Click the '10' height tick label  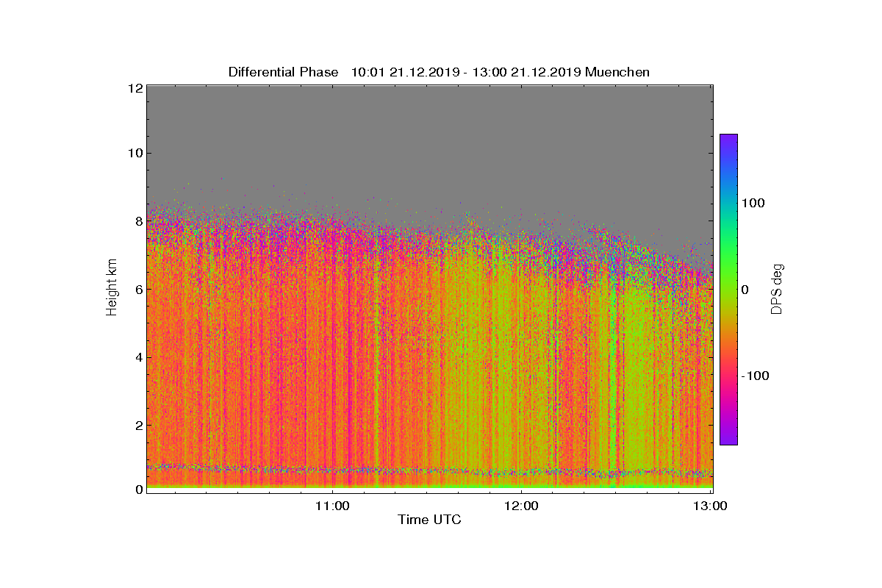(134, 153)
